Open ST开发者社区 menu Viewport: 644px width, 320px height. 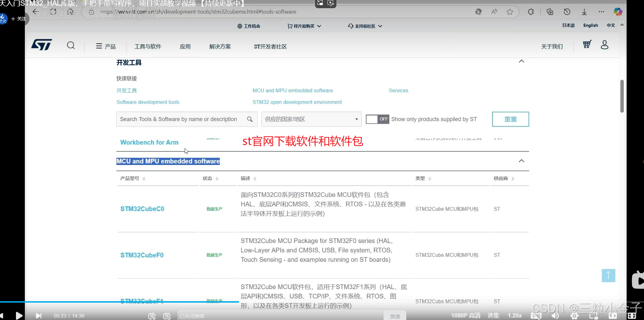pos(270,46)
